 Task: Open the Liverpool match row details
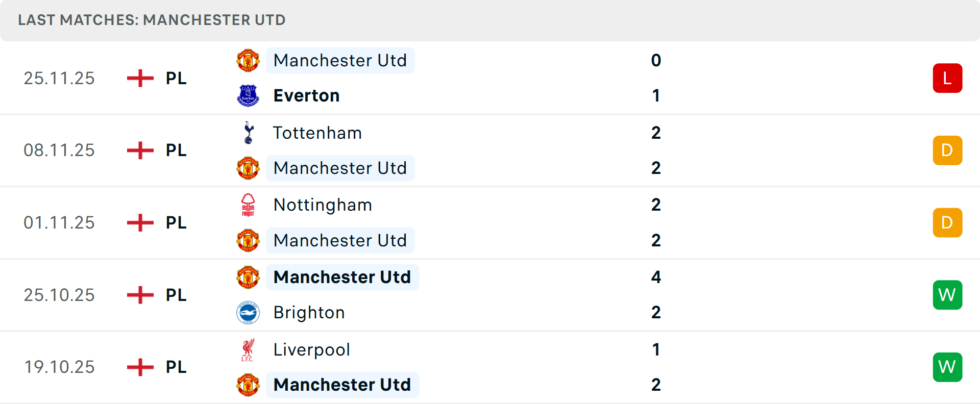tap(510, 367)
